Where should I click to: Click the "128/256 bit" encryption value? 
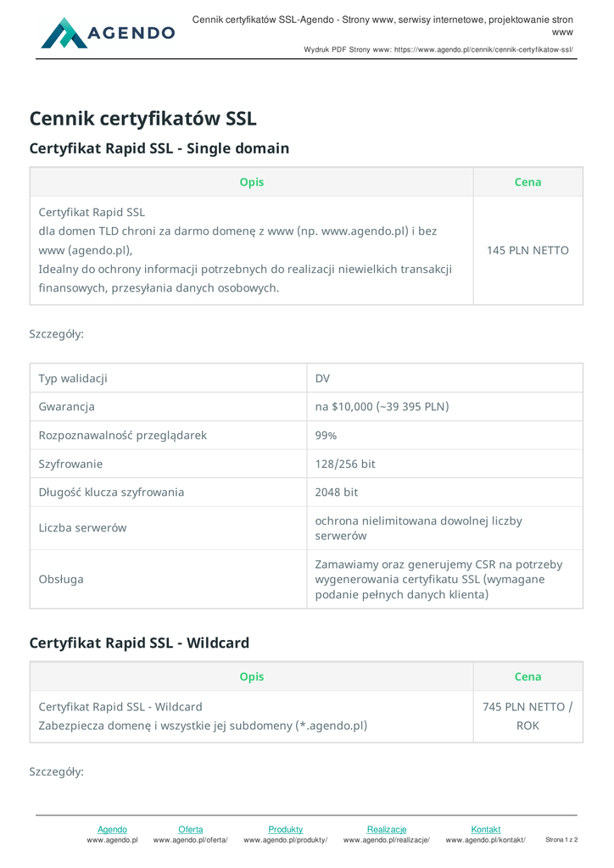point(345,464)
